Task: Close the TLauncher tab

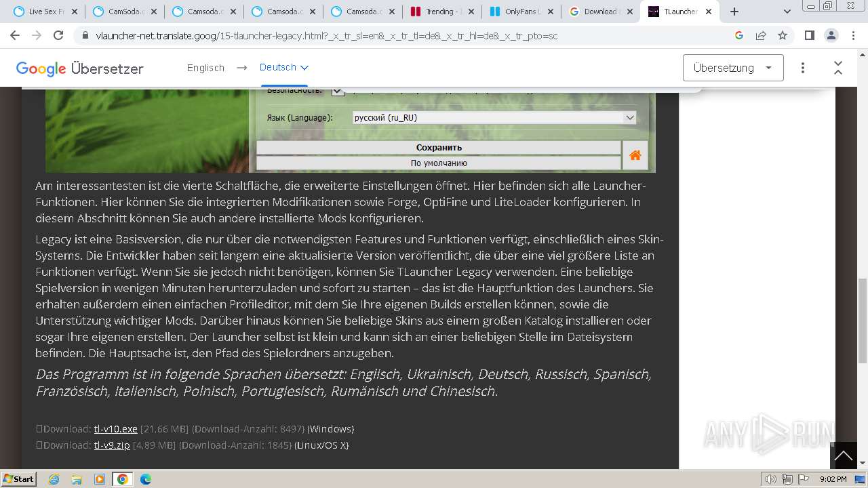Action: (x=709, y=12)
